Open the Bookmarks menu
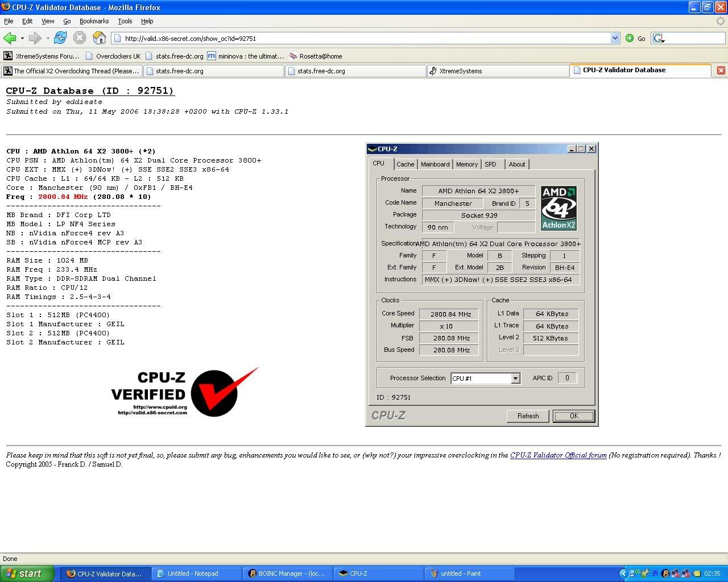This screenshot has height=582, width=728. click(x=94, y=21)
